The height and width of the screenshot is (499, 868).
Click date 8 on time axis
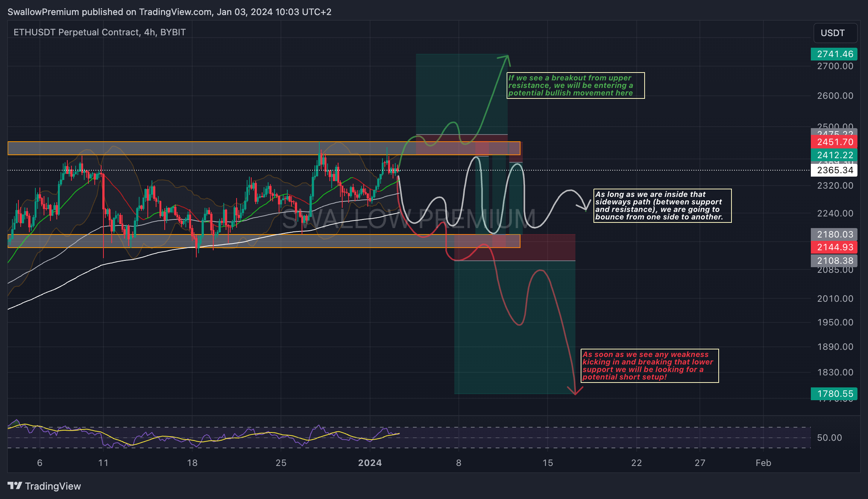pyautogui.click(x=459, y=463)
